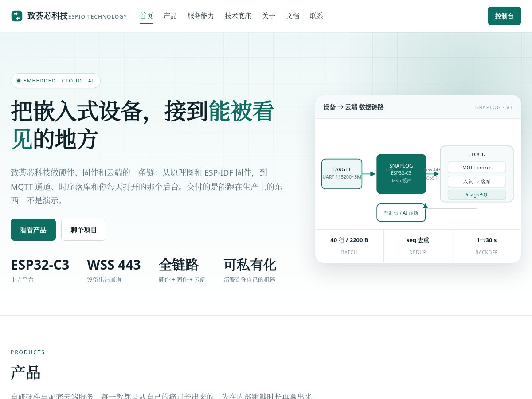The height and width of the screenshot is (399, 532).
Task: Click the 入队 → 落库 box
Action: [x=477, y=181]
